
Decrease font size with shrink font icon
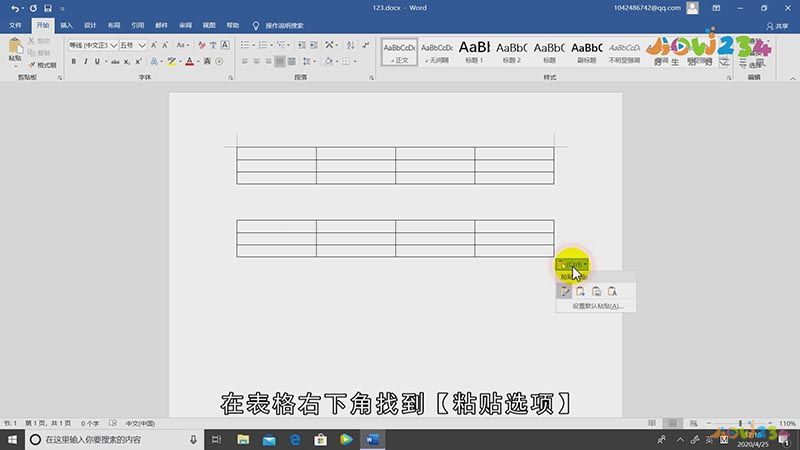(165, 45)
